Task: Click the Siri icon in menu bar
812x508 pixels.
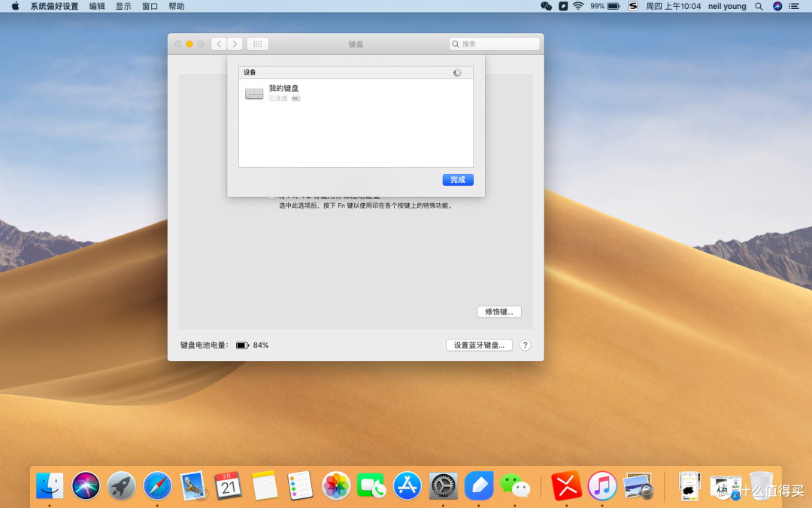Action: point(777,6)
